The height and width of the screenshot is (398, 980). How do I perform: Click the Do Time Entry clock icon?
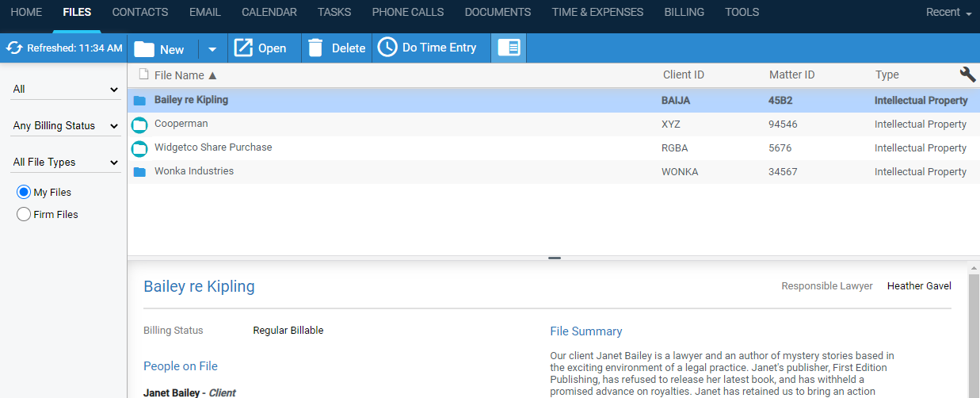(x=387, y=48)
